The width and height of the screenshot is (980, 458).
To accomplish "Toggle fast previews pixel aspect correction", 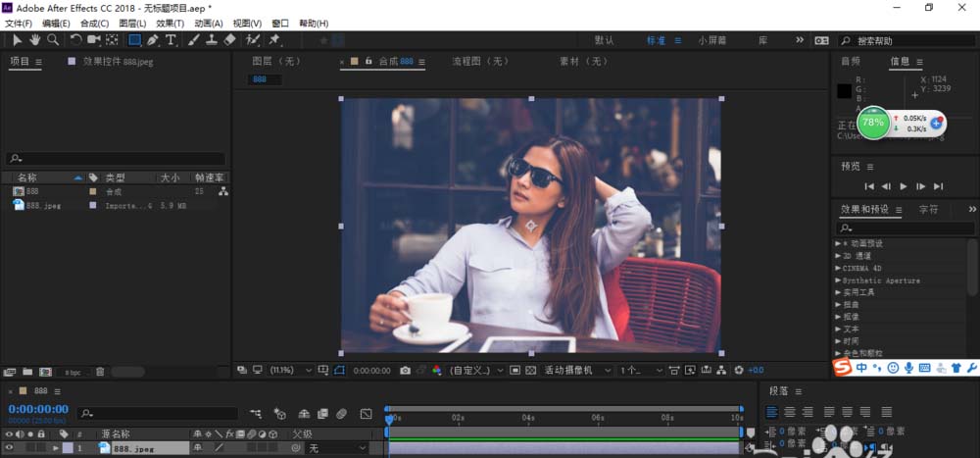I will 674,371.
